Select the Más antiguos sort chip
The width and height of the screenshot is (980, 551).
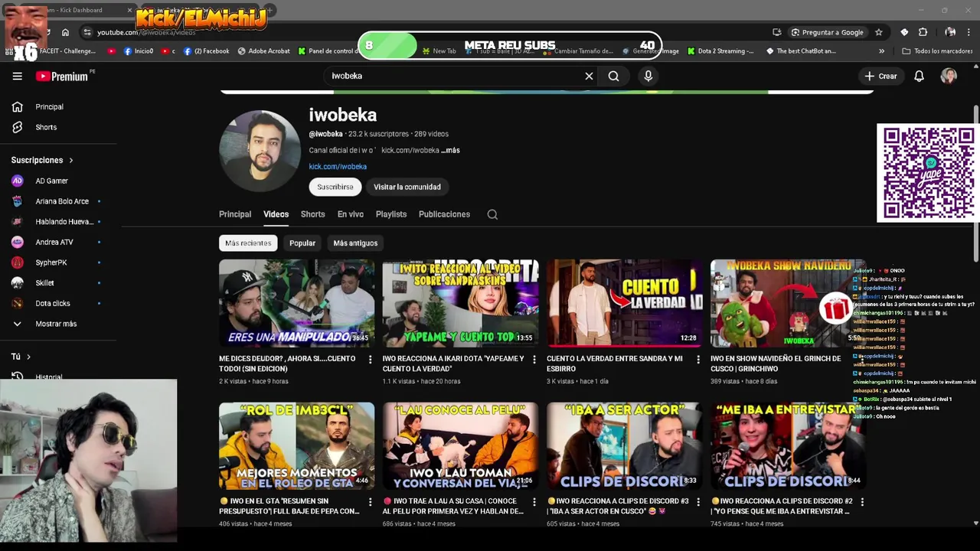tap(355, 243)
